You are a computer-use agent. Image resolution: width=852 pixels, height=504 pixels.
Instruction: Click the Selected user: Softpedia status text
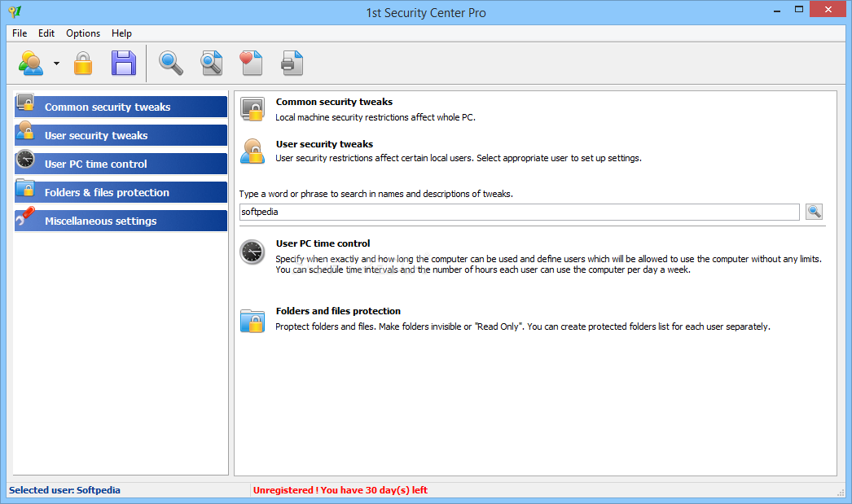(x=64, y=490)
